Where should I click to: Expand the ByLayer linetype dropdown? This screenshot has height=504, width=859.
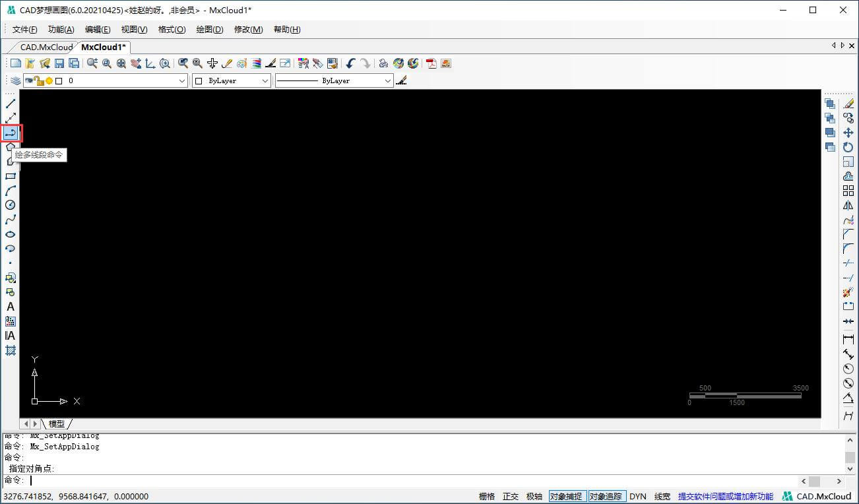[388, 80]
